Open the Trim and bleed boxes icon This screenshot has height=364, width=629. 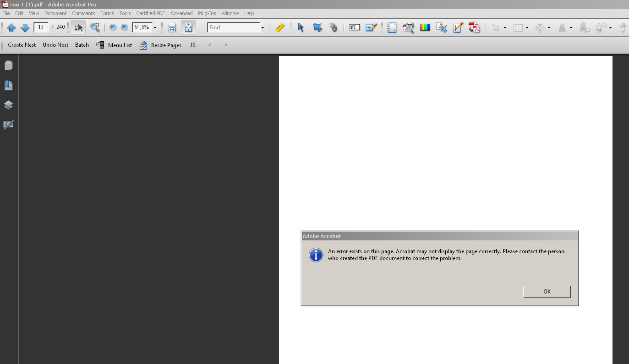click(x=392, y=27)
